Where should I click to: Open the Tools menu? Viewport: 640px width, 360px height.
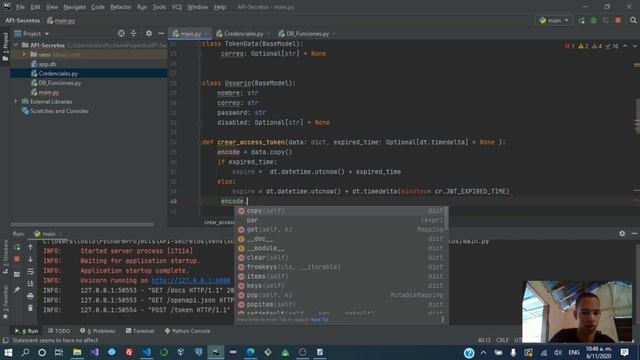tap(159, 7)
